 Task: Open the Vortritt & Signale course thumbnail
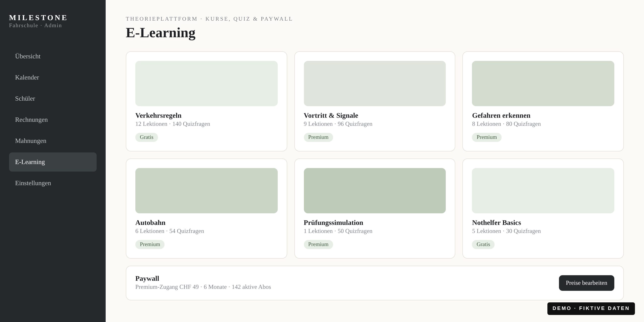tap(375, 84)
